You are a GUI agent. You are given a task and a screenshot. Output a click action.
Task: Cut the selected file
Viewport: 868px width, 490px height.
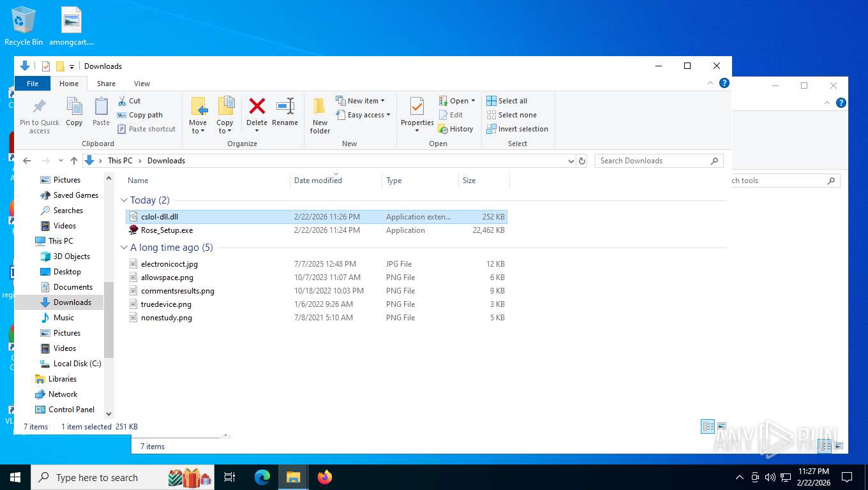(x=129, y=101)
